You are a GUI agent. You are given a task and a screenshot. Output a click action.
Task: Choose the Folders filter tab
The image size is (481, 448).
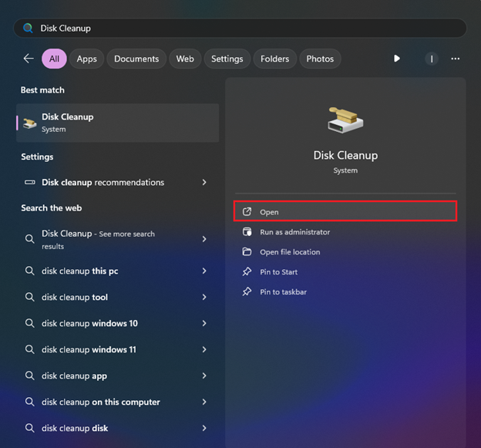(x=274, y=59)
